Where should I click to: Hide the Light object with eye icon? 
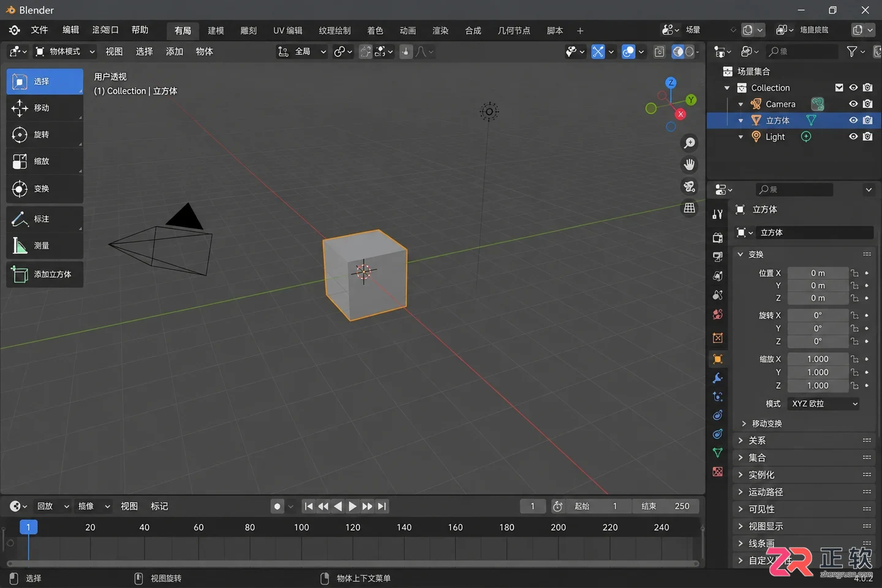(x=853, y=137)
